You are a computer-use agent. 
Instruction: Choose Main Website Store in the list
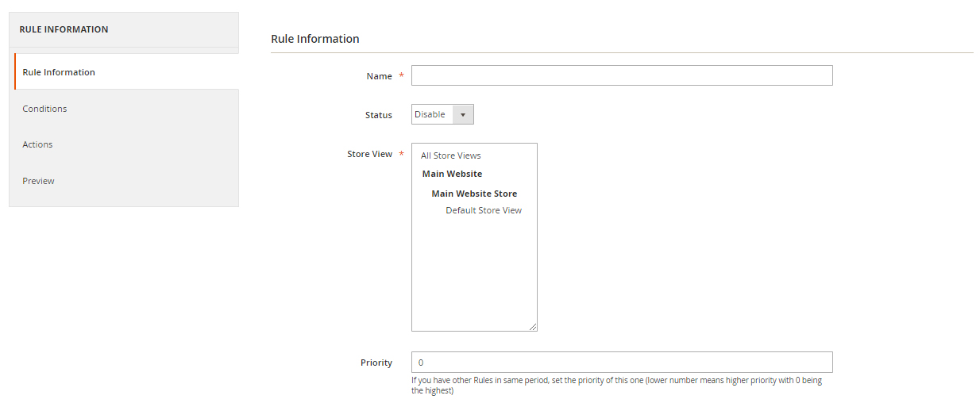pos(474,194)
